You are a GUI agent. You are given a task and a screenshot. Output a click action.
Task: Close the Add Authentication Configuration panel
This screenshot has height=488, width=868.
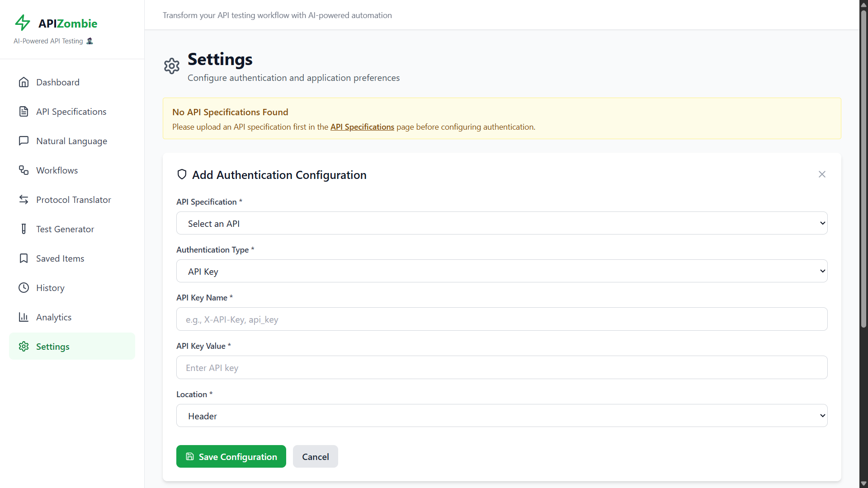(821, 174)
